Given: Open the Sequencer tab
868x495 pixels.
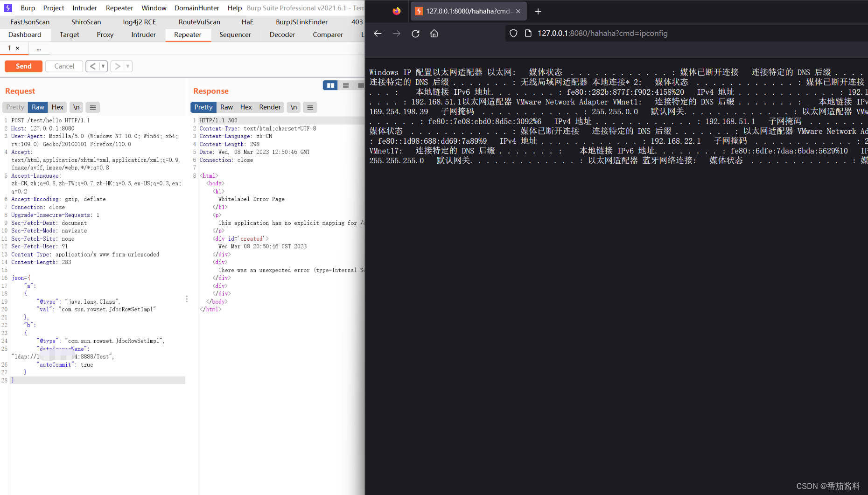Looking at the screenshot, I should tap(235, 35).
